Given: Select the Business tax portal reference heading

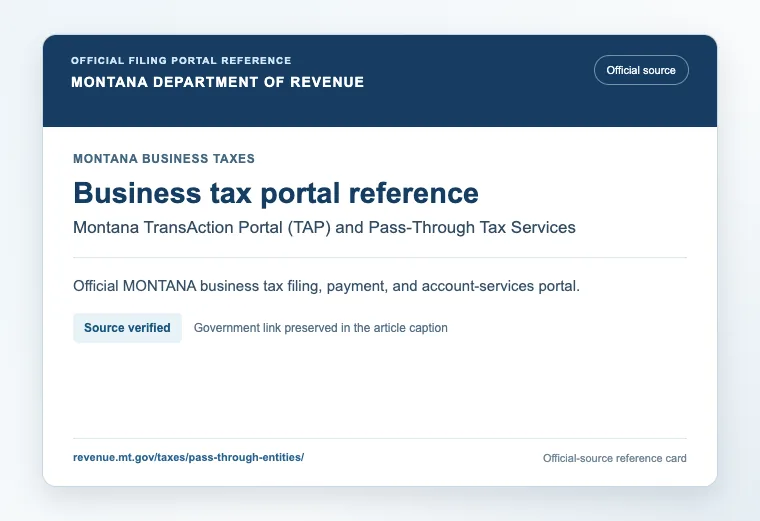Looking at the screenshot, I should (276, 193).
